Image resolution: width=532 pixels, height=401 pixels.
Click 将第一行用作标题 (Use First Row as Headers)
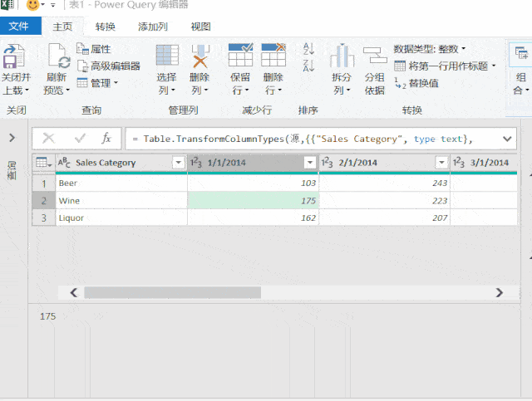coord(445,66)
